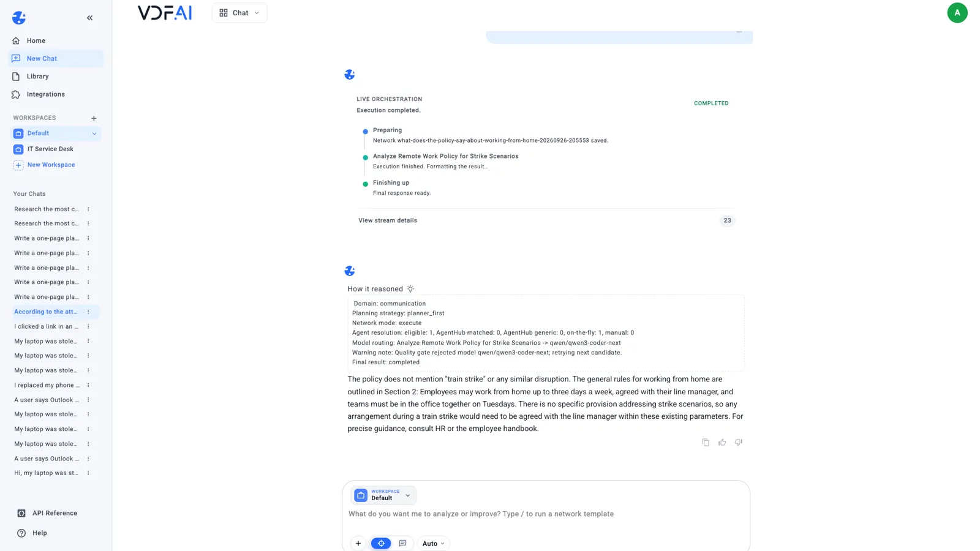Focus the message input field
This screenshot has height=551, width=980.
coord(545,514)
